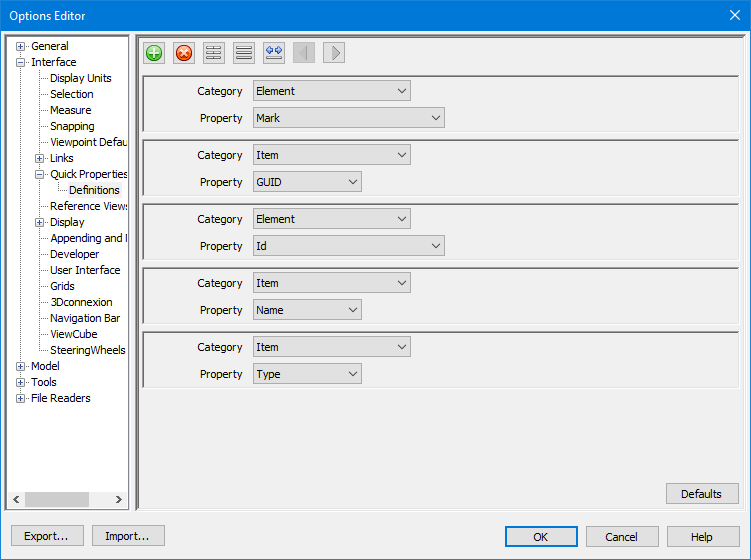
Task: Click the Import... button
Action: pos(128,537)
